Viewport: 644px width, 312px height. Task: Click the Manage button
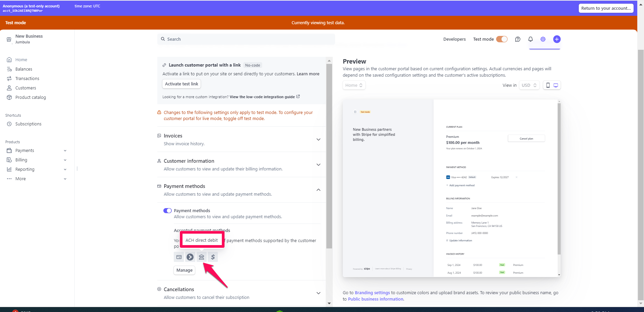point(184,270)
